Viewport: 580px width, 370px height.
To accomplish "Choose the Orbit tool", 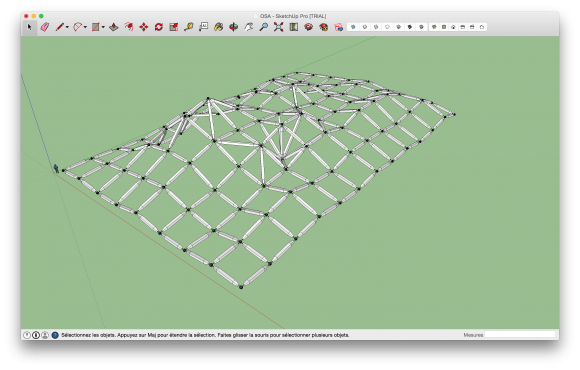I will pyautogui.click(x=233, y=27).
